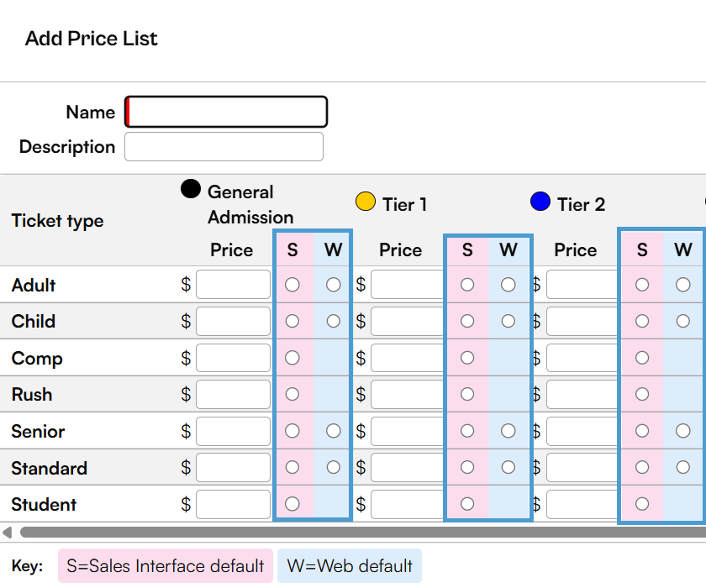Viewport: 706px width, 588px height.
Task: Select Comp Tier 2 S radio
Action: click(642, 358)
